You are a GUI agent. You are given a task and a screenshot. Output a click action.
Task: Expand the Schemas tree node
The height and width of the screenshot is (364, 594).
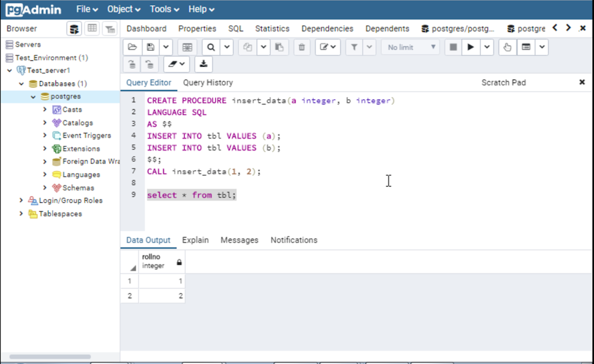[45, 188]
